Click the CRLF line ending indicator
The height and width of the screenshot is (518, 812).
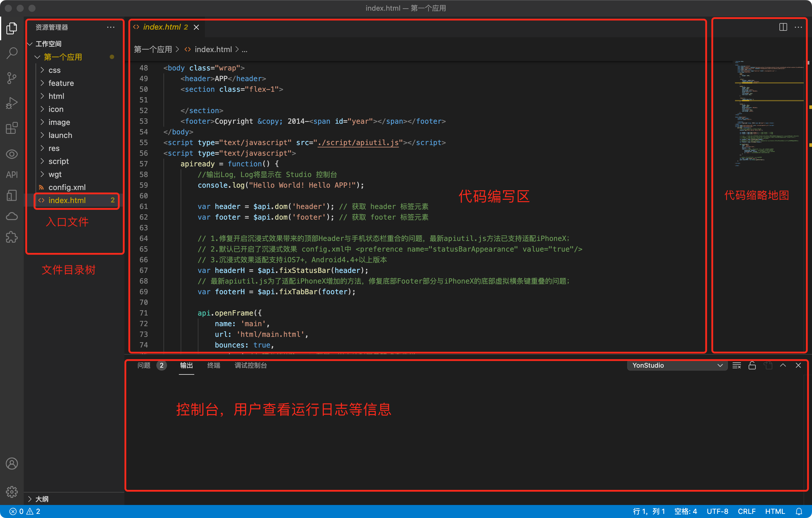[746, 511]
